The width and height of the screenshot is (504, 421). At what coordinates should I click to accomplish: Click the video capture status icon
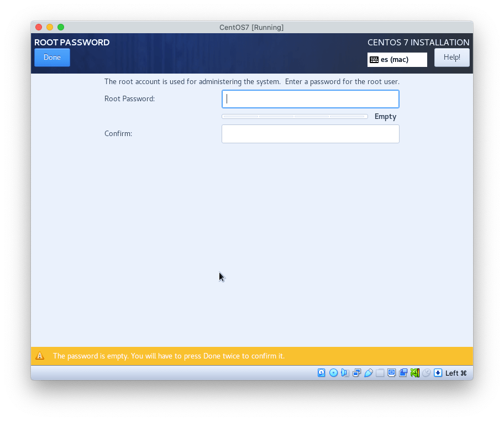pyautogui.click(x=403, y=373)
